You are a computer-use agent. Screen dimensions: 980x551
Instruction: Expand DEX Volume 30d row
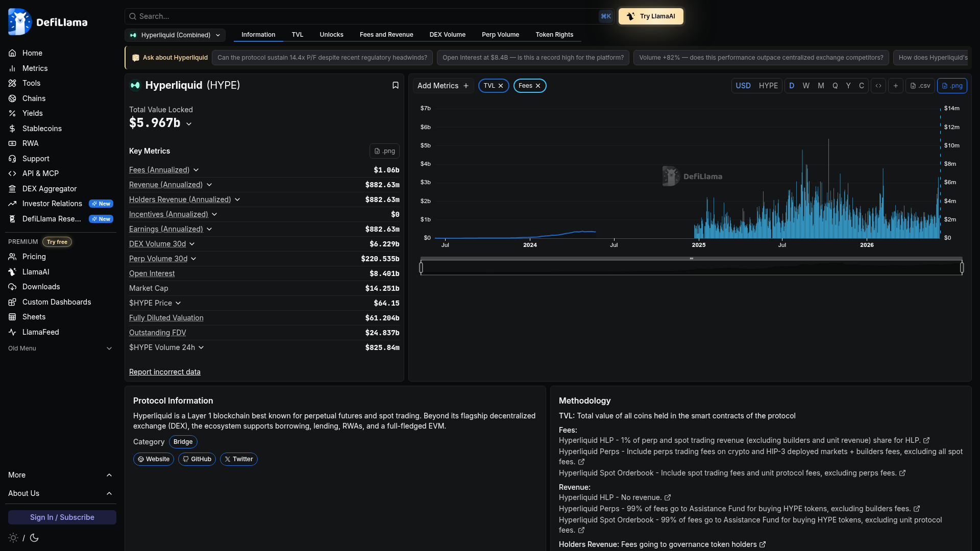(x=192, y=244)
